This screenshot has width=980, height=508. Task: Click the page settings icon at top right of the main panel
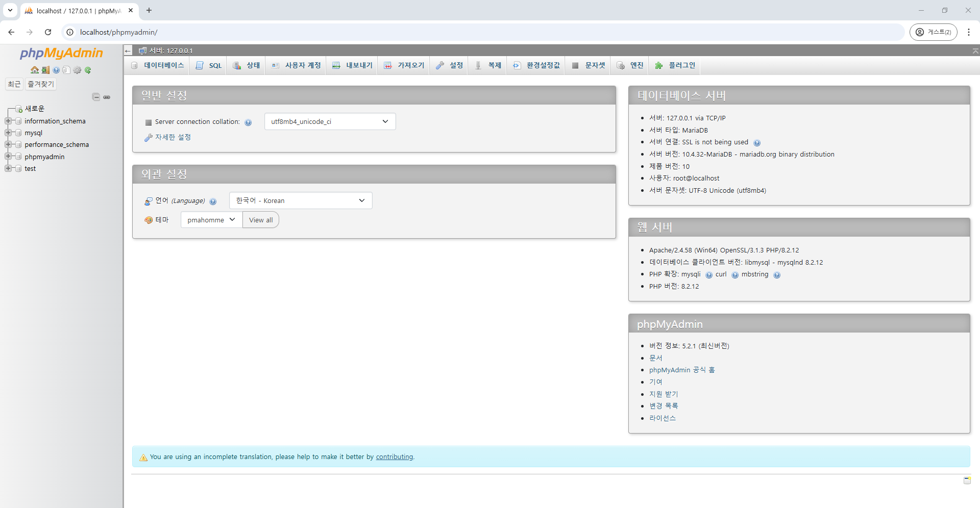coord(975,51)
